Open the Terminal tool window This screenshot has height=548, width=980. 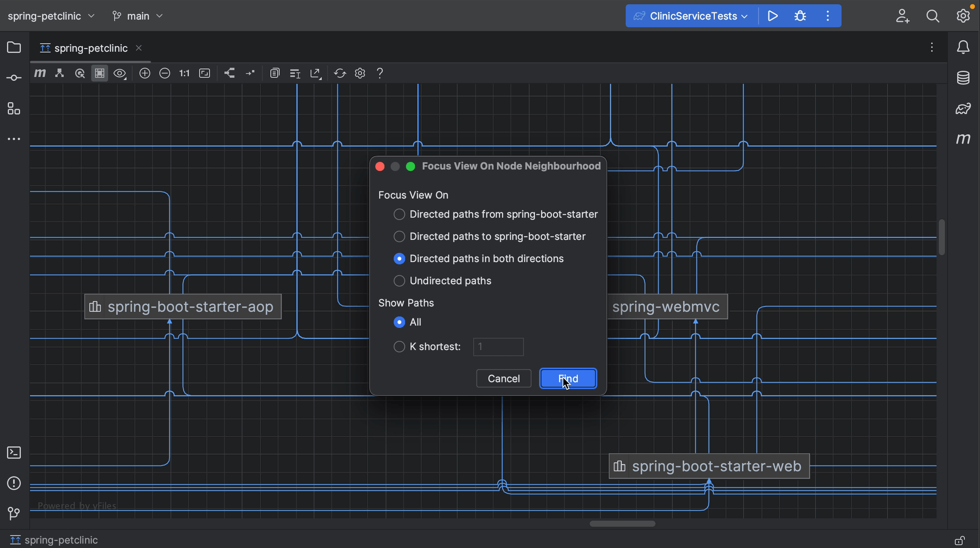tap(13, 453)
